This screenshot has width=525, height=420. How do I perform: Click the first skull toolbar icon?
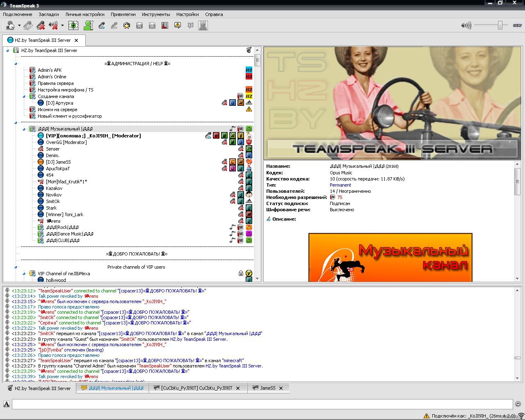(139, 25)
